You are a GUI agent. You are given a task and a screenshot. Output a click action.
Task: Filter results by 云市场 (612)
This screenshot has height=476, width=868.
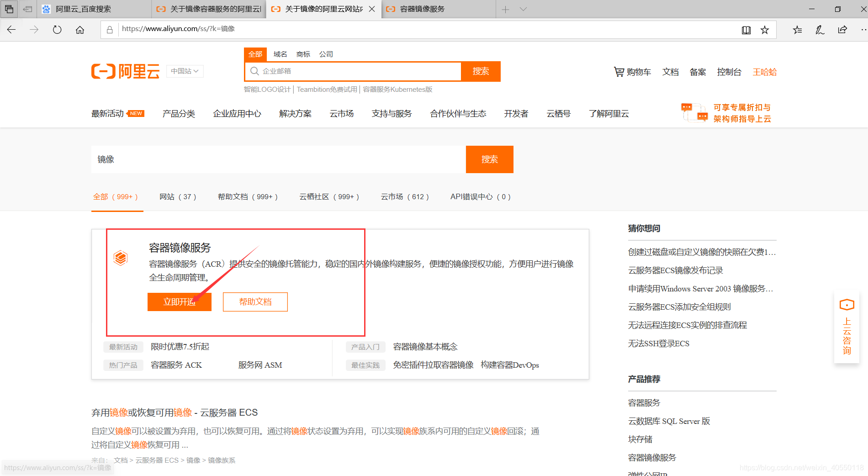click(x=405, y=197)
